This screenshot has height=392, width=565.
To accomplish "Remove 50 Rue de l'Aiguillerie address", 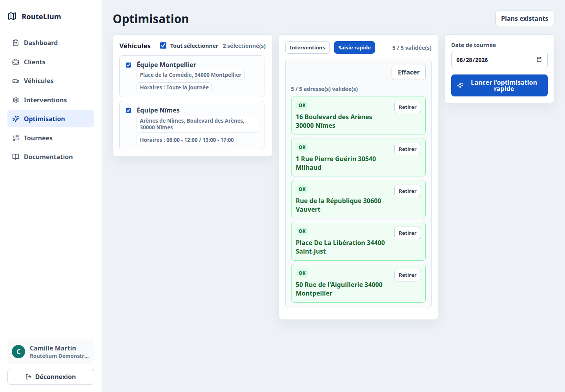I will tap(408, 275).
